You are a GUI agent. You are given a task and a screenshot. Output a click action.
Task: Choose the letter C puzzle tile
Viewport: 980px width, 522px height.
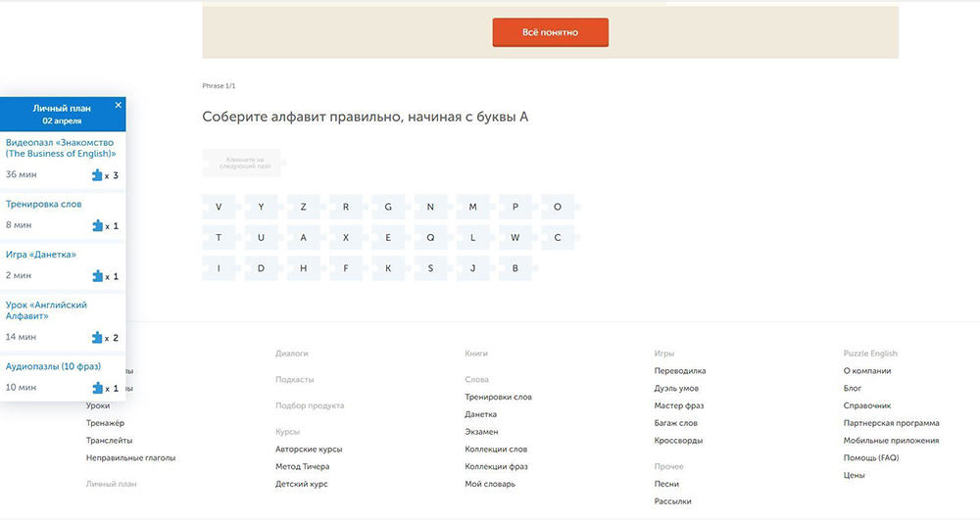coord(558,238)
